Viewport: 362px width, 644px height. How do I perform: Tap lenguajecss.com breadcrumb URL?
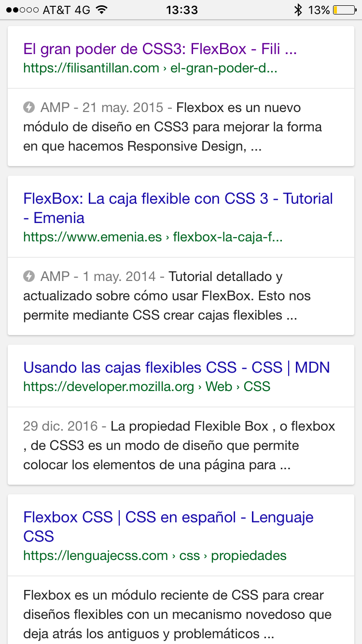[155, 556]
